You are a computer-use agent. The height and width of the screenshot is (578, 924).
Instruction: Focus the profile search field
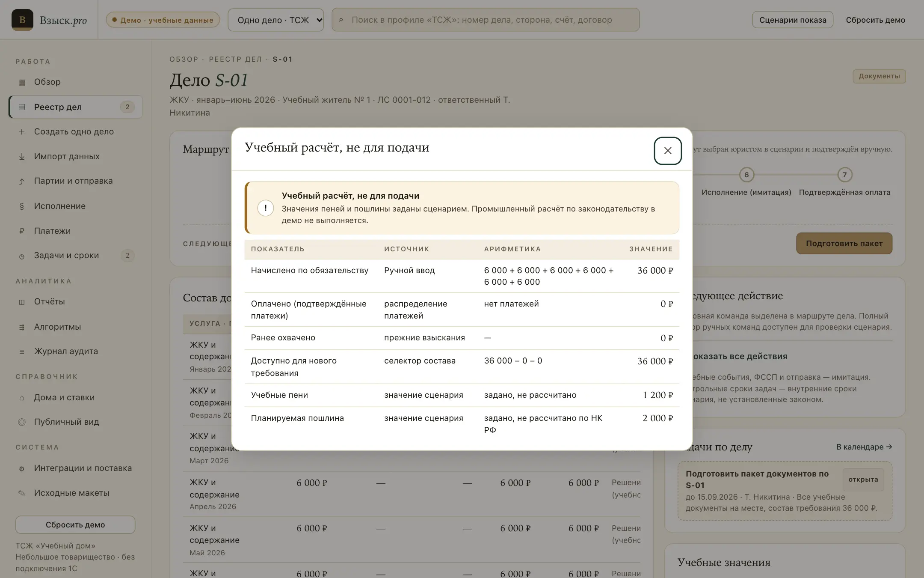486,20
